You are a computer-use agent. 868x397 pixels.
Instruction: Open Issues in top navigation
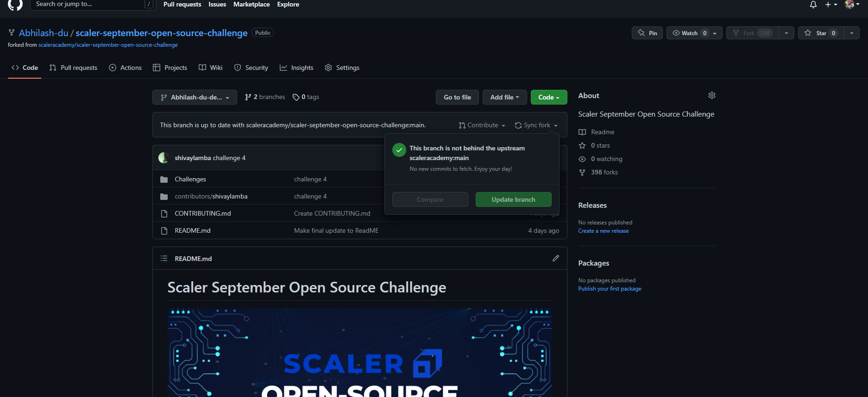pyautogui.click(x=217, y=4)
